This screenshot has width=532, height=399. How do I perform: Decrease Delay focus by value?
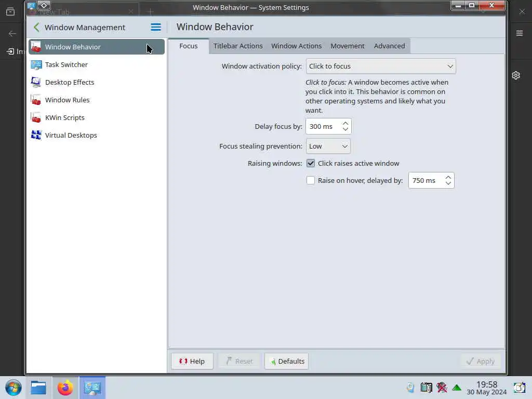345,129
